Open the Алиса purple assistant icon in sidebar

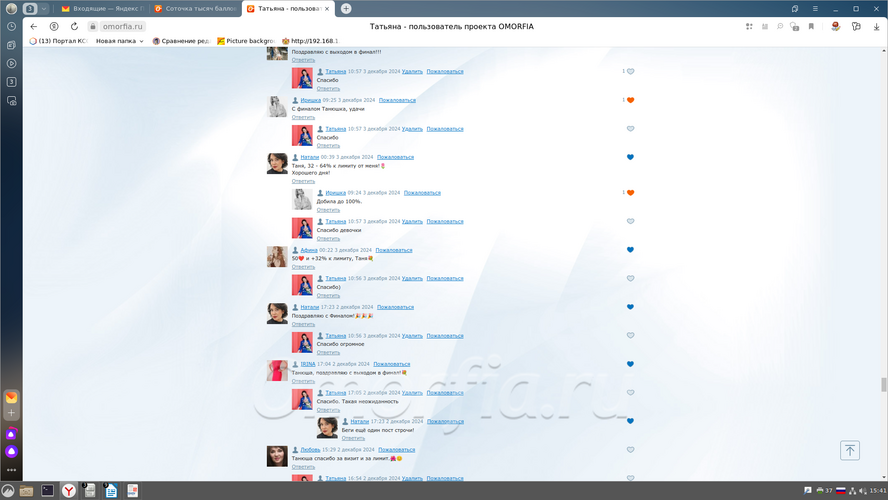[11, 451]
